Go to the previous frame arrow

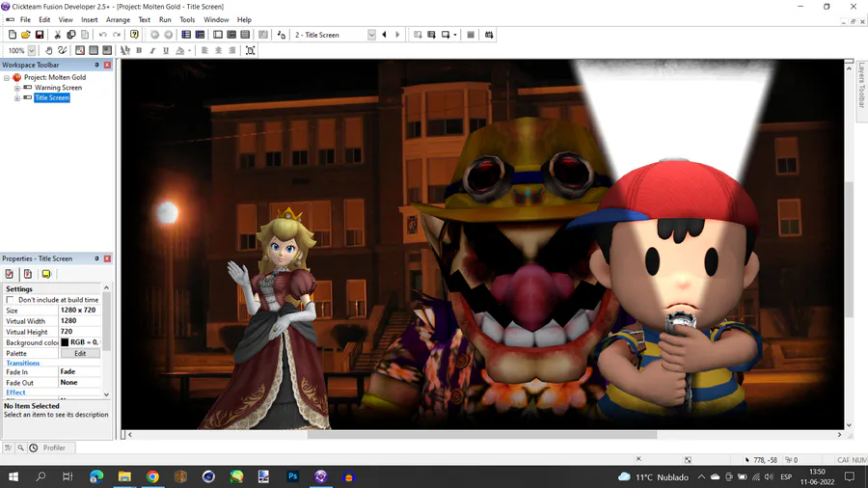click(x=384, y=35)
